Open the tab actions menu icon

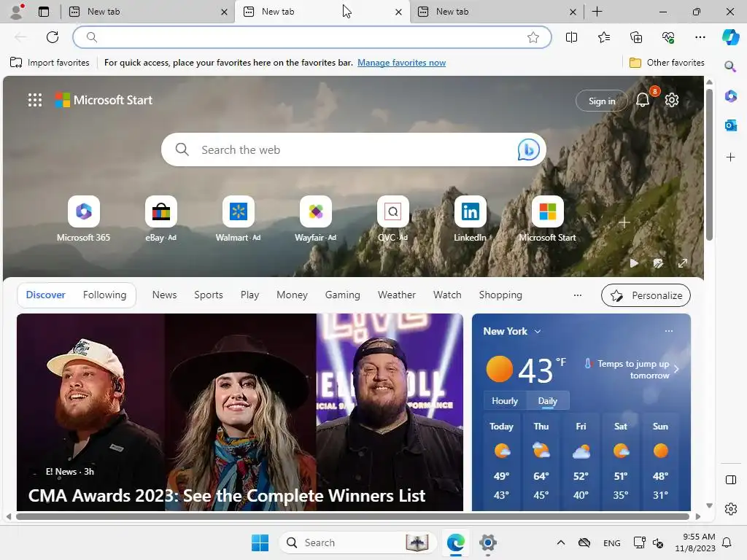click(44, 12)
